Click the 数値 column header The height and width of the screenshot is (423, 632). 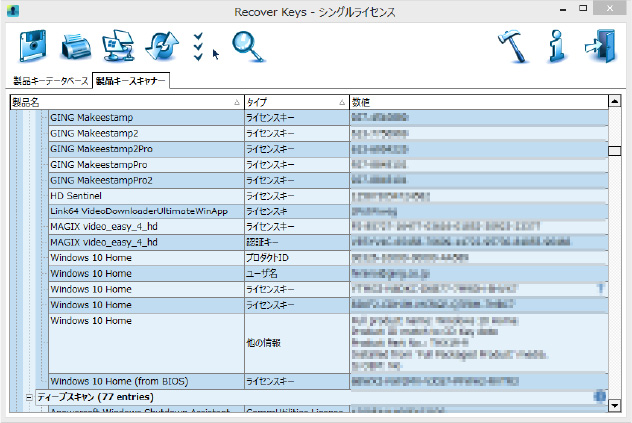479,102
